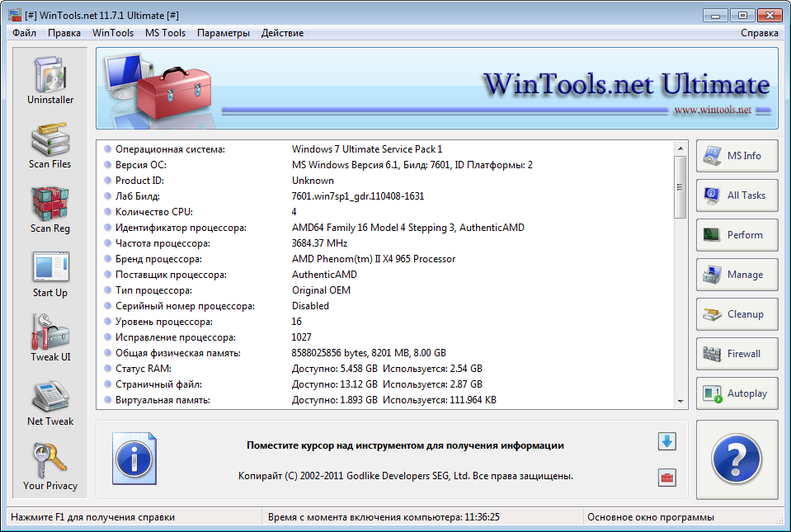
Task: Select the Уровень процессора row
Action: [x=386, y=321]
